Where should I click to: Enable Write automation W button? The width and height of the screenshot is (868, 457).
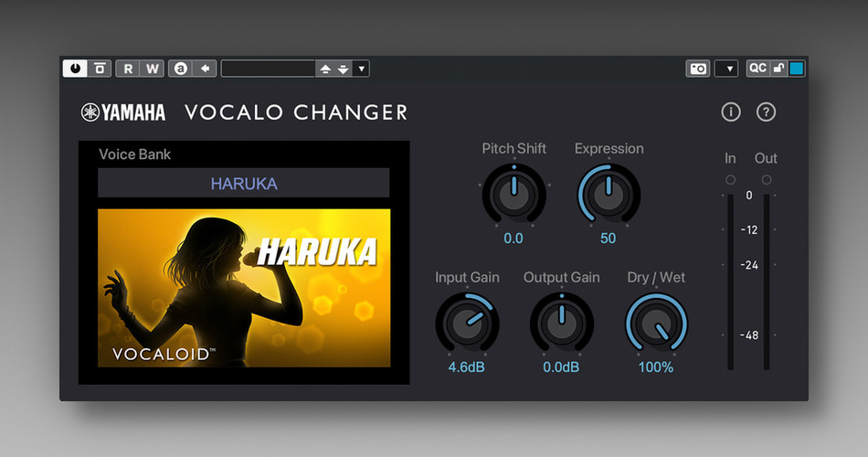point(153,69)
